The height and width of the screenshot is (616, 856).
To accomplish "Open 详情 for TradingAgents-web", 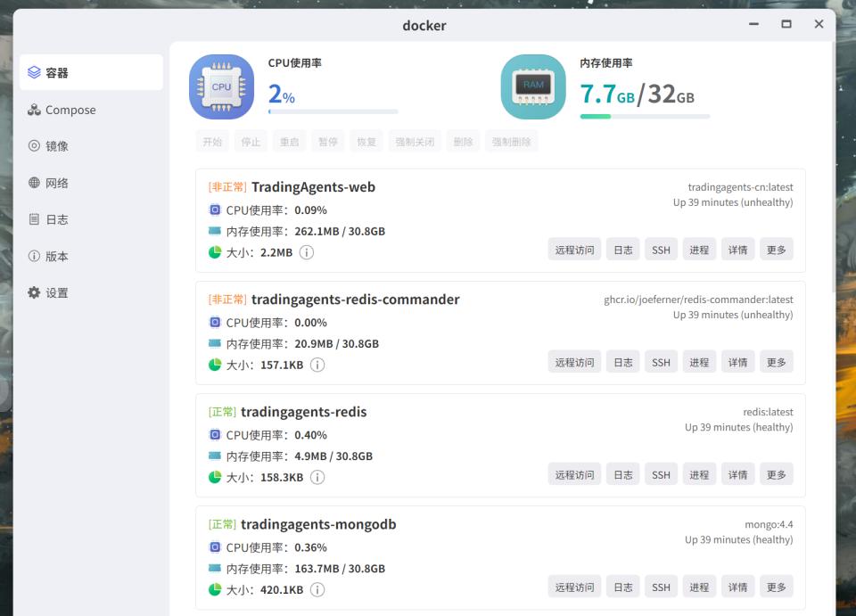I will (738, 250).
